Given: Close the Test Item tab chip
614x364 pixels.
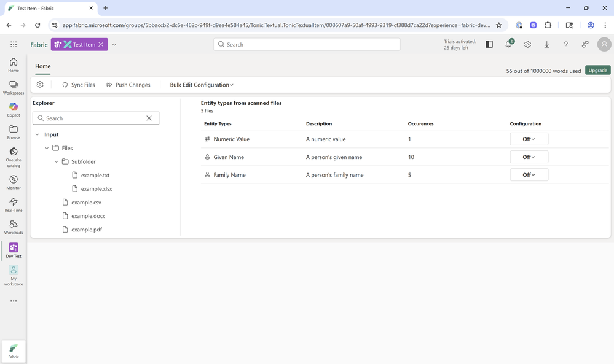Looking at the screenshot, I should (x=101, y=45).
